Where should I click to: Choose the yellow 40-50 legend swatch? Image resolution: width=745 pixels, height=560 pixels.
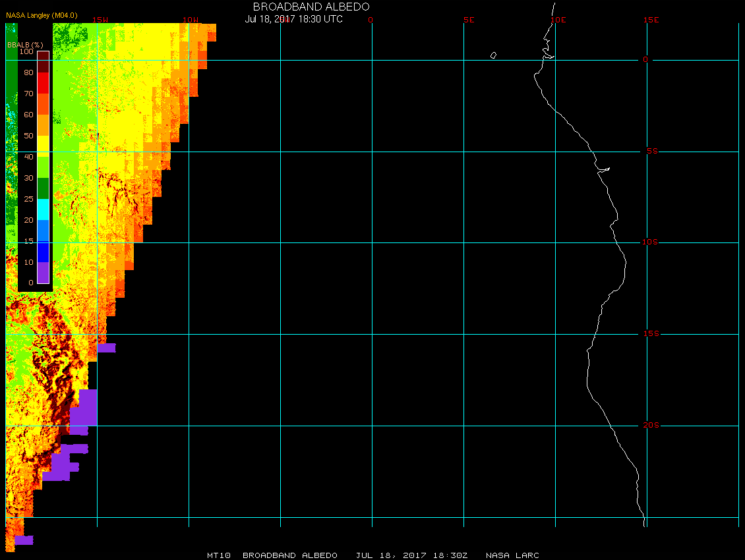tap(44, 146)
